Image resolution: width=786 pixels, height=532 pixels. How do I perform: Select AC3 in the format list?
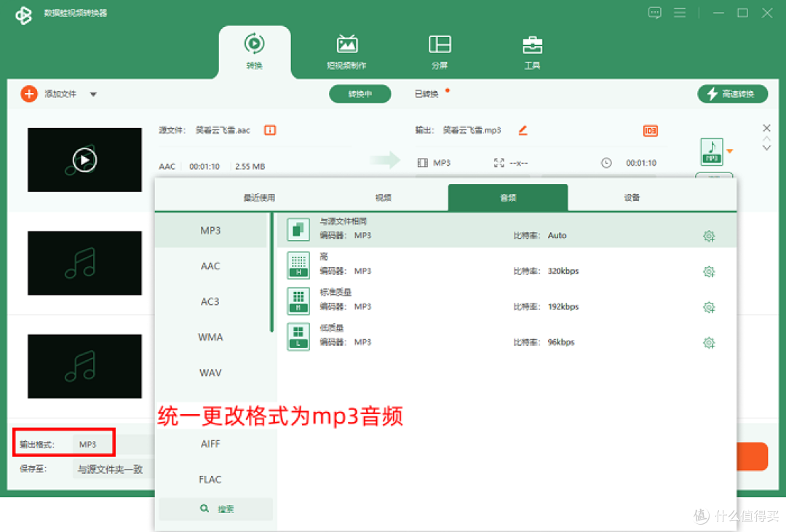(x=210, y=301)
